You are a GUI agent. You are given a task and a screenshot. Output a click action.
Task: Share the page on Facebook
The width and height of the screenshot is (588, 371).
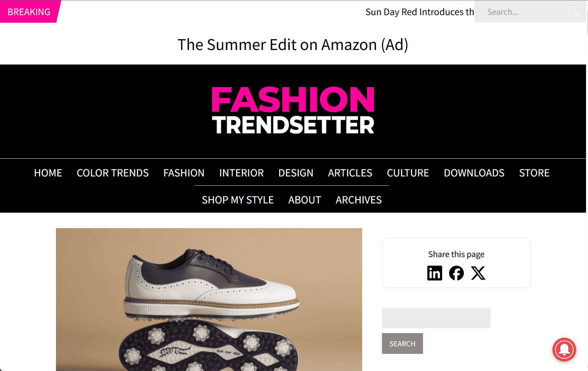pyautogui.click(x=456, y=273)
